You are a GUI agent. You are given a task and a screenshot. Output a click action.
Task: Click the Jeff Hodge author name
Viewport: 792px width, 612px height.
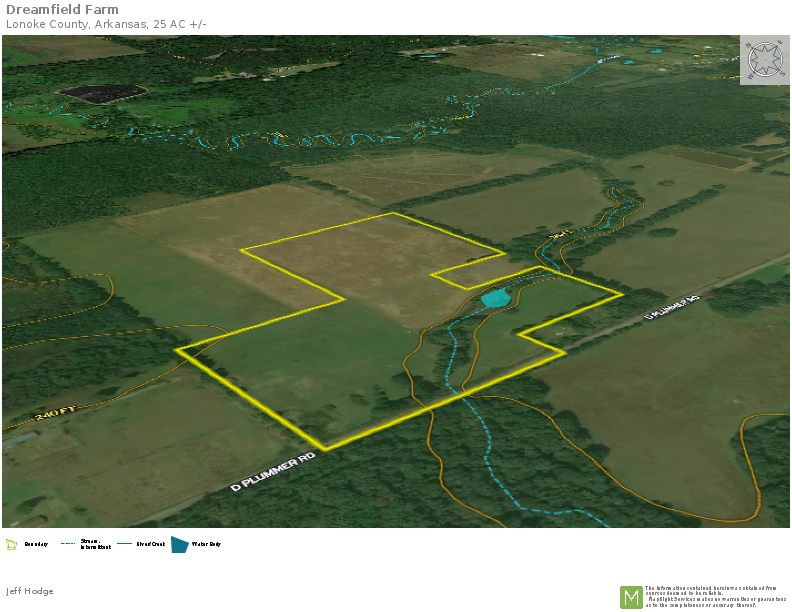[x=30, y=591]
